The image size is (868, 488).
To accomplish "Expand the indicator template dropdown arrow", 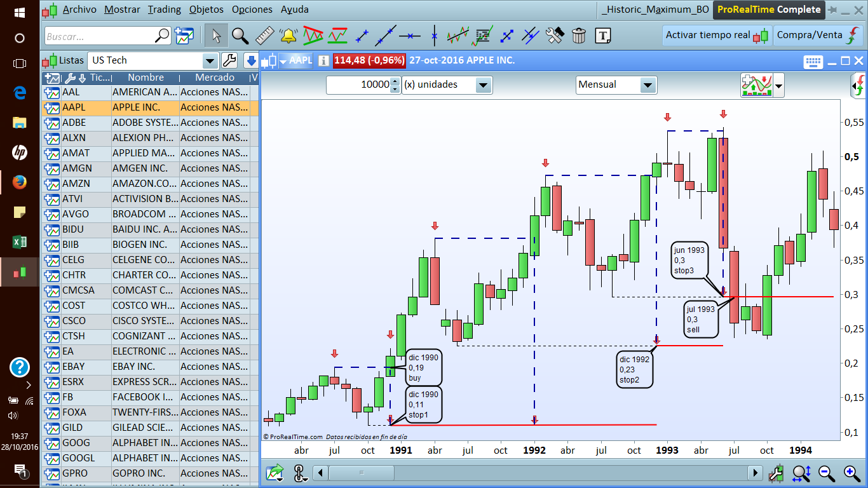I will click(x=778, y=85).
